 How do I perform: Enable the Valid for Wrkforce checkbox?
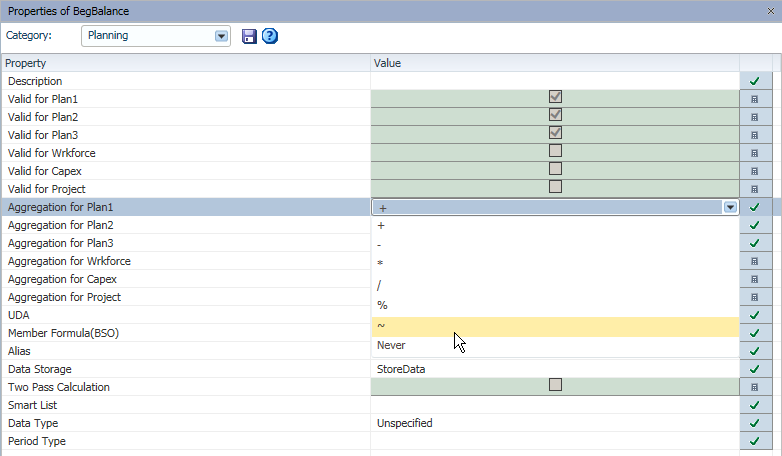click(x=555, y=151)
